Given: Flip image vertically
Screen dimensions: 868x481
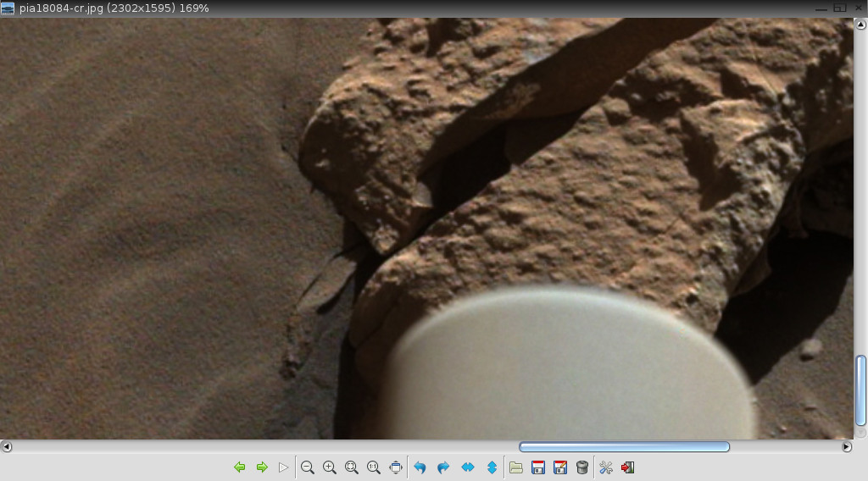Looking at the screenshot, I should [x=492, y=467].
